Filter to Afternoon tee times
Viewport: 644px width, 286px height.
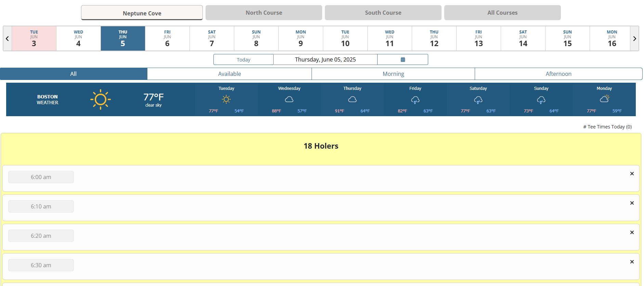(x=558, y=74)
